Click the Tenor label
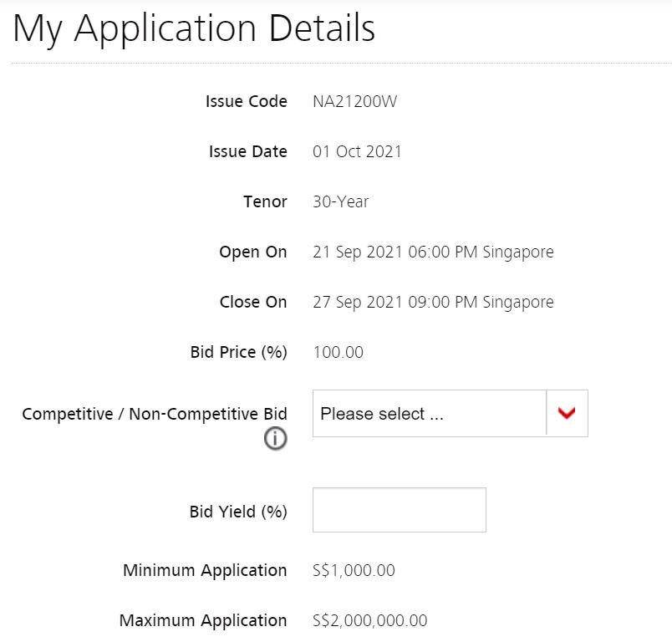Screen dimensions: 672x637 (265, 202)
